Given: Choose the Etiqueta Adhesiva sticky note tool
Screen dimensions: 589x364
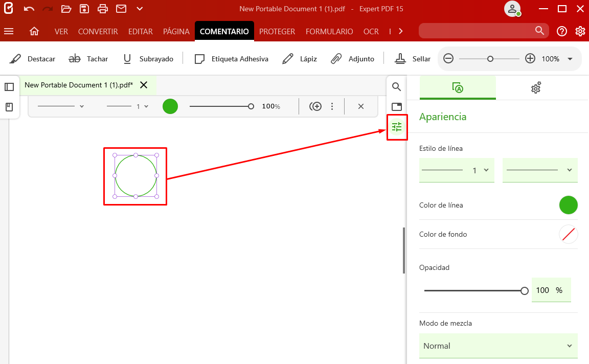Looking at the screenshot, I should 232,59.
